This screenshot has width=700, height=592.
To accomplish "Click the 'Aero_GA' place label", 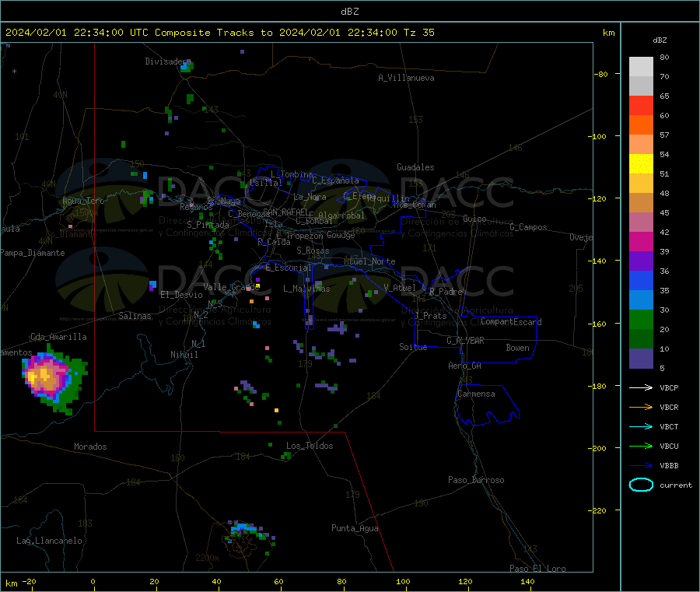I will (464, 366).
